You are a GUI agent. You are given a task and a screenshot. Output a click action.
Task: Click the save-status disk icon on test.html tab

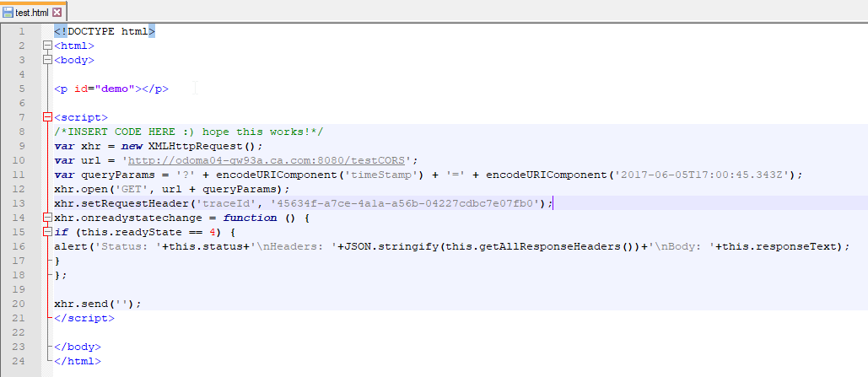pos(8,12)
